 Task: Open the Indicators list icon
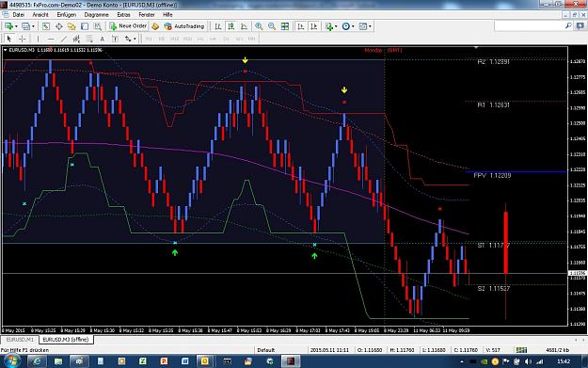(329, 26)
